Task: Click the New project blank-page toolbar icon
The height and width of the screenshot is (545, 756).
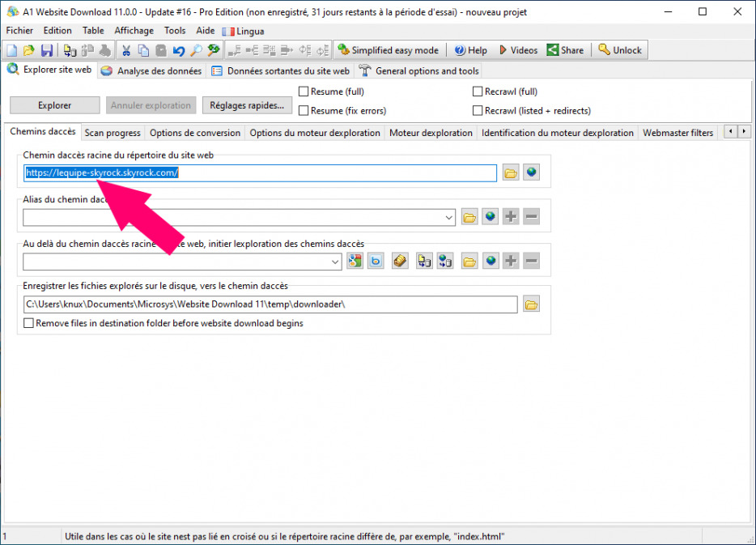Action: coord(12,50)
